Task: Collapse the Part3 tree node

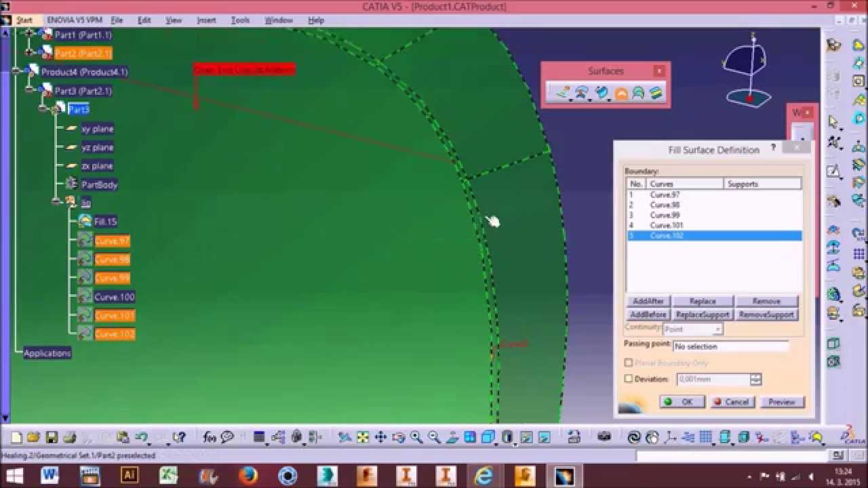Action: (43, 108)
